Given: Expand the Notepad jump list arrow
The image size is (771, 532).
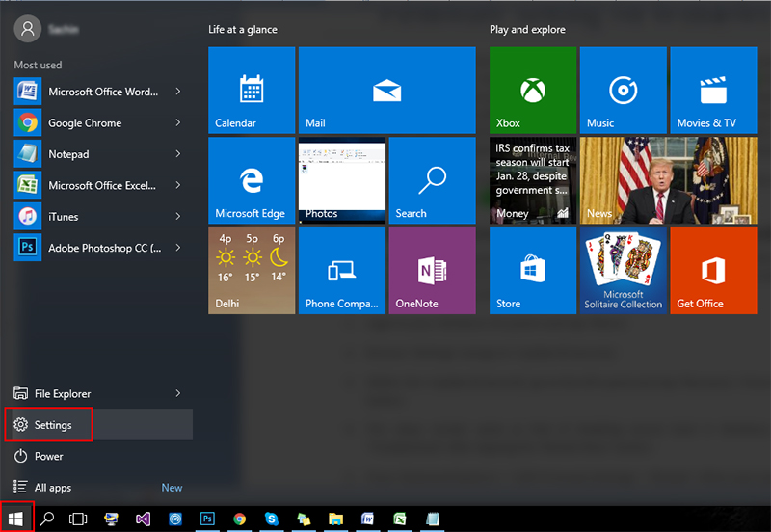Looking at the screenshot, I should click(x=178, y=154).
